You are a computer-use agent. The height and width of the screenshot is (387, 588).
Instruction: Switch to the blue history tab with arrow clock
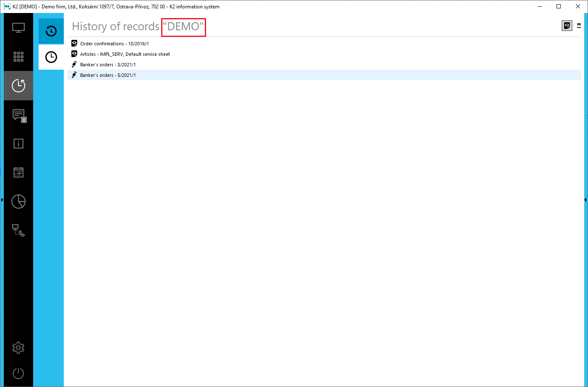pos(51,31)
